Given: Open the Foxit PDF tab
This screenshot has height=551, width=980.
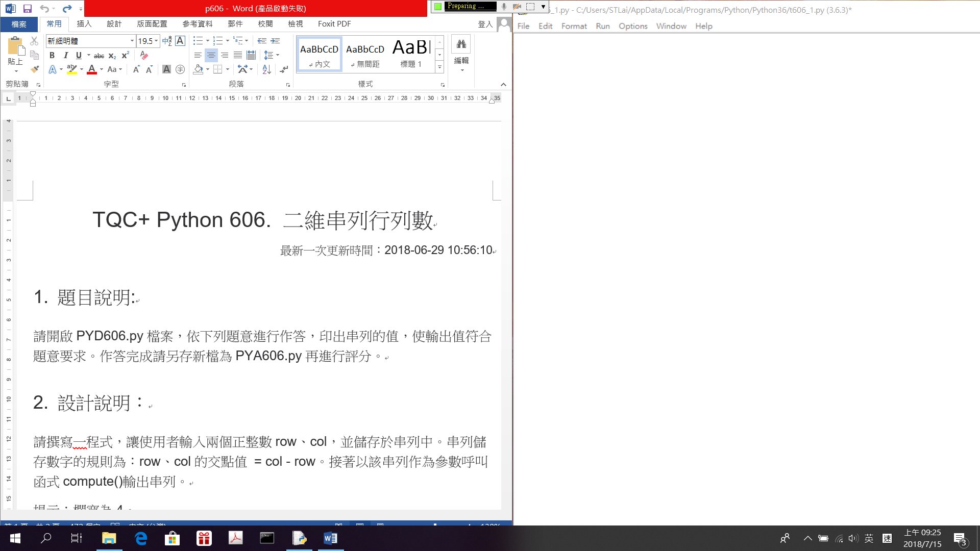Looking at the screenshot, I should pyautogui.click(x=334, y=24).
